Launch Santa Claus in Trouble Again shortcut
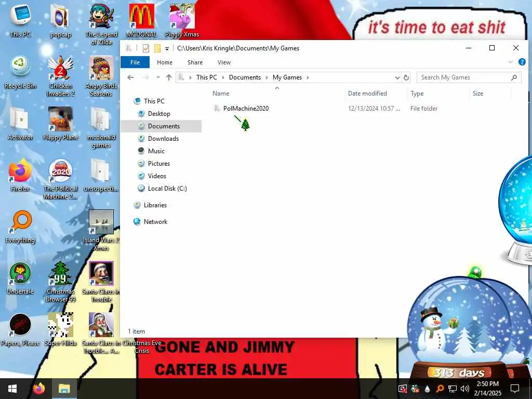Viewport: 532px width, 399px height. point(101,333)
